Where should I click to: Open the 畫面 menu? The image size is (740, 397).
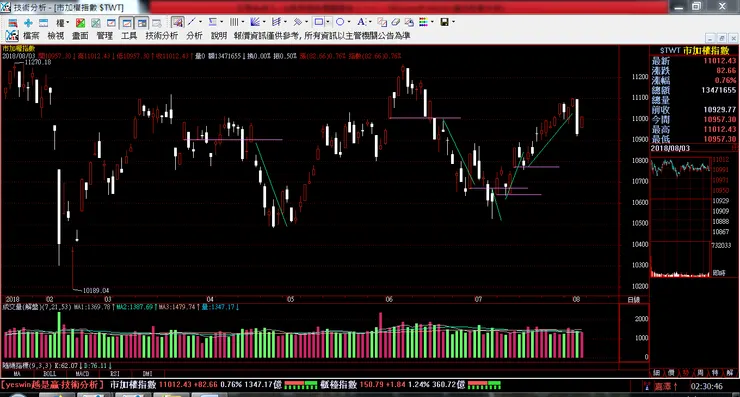click(x=80, y=36)
